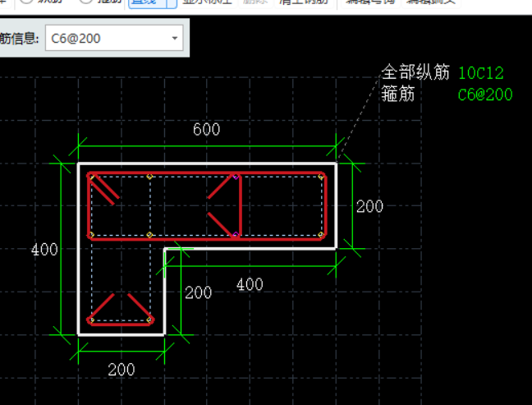The height and width of the screenshot is (405, 532).
Task: Choose 编辑弯钩 in the toolbar
Action: click(368, 2)
